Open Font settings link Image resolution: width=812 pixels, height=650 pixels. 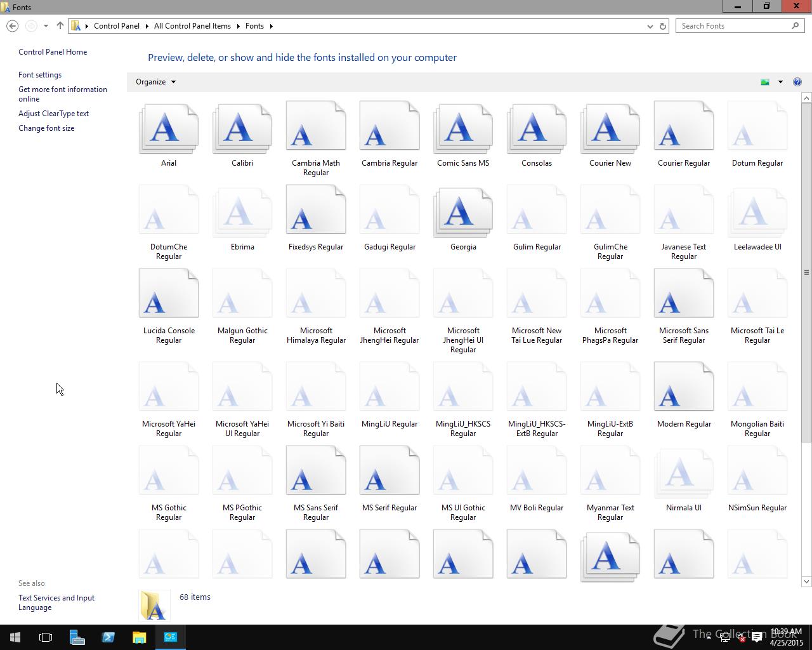pos(40,75)
